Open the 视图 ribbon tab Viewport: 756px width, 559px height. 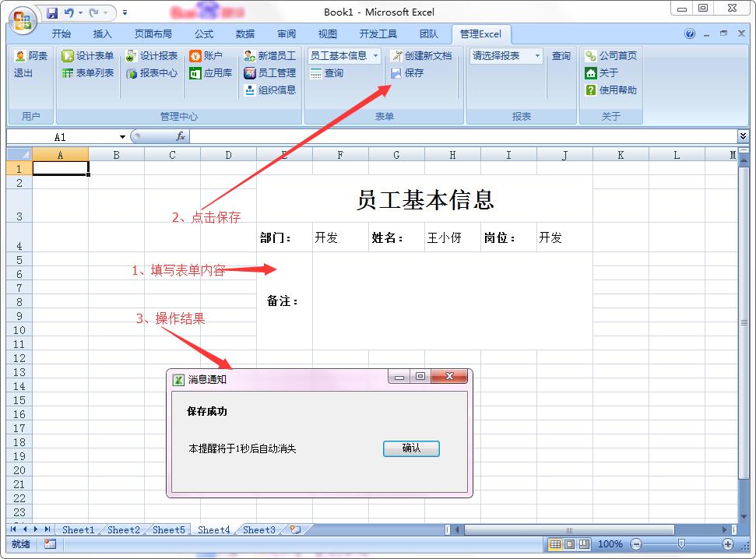pos(327,33)
